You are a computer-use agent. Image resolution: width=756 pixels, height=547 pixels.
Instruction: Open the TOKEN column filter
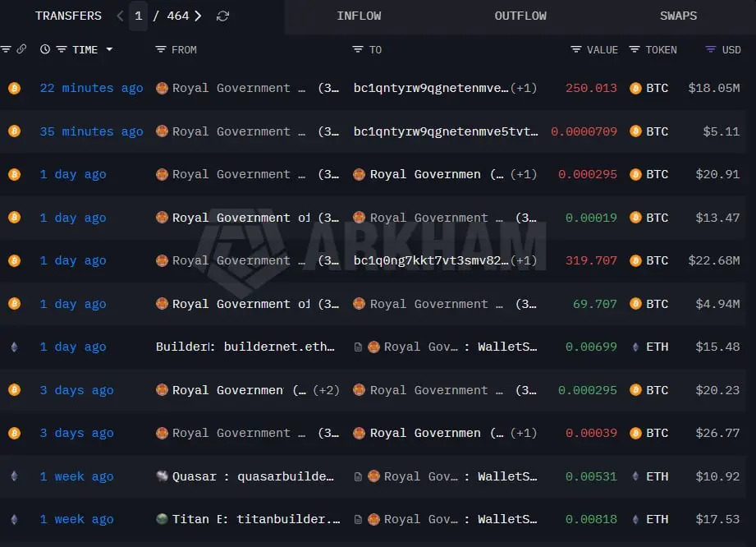[635, 49]
